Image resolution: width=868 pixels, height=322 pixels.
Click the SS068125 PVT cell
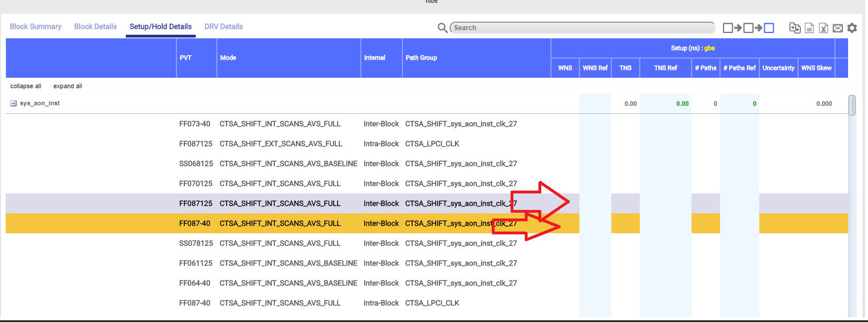point(196,164)
